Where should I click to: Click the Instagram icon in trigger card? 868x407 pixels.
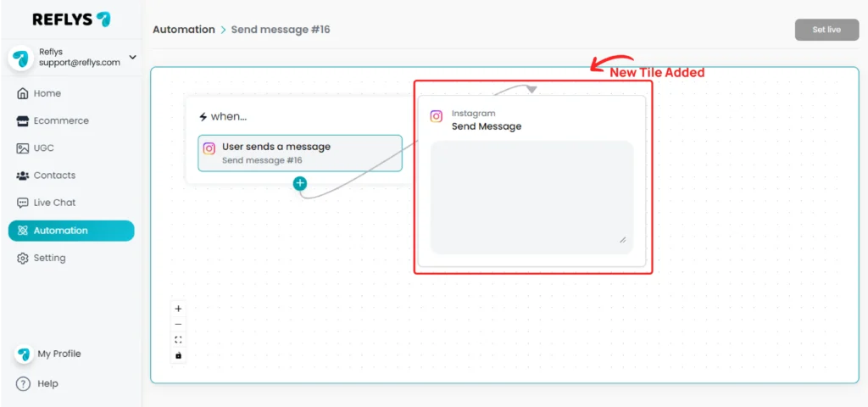pos(209,148)
